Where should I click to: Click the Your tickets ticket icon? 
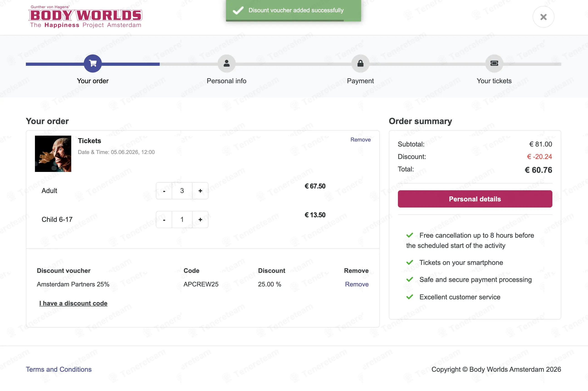(494, 63)
